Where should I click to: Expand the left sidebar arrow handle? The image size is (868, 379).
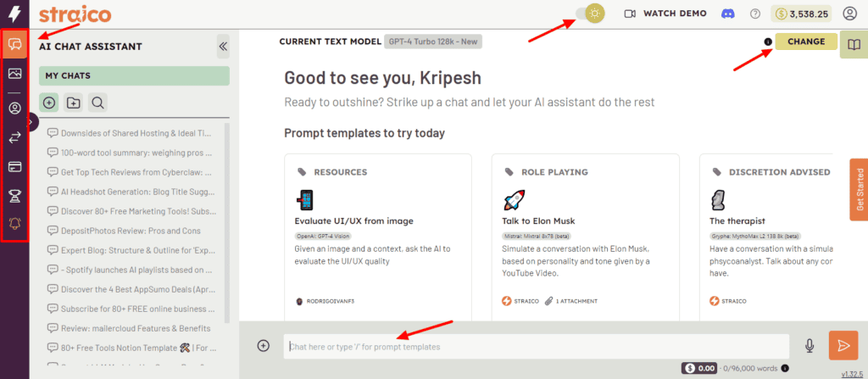pos(31,123)
